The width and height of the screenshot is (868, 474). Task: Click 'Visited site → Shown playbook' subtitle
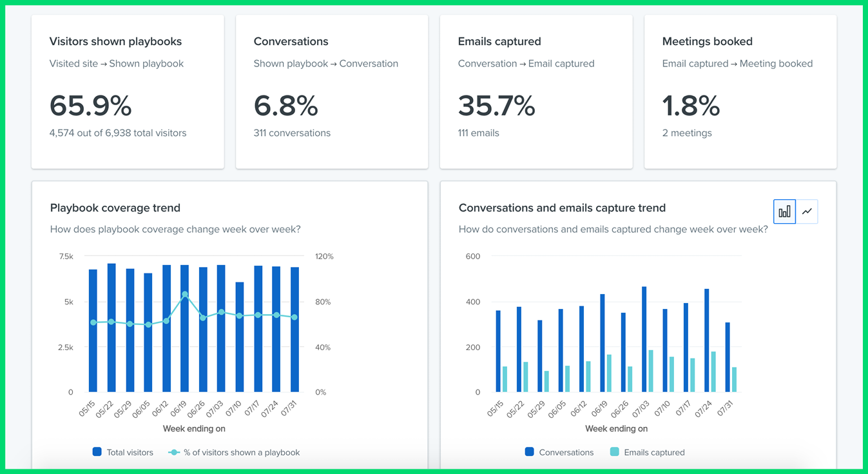tap(117, 63)
